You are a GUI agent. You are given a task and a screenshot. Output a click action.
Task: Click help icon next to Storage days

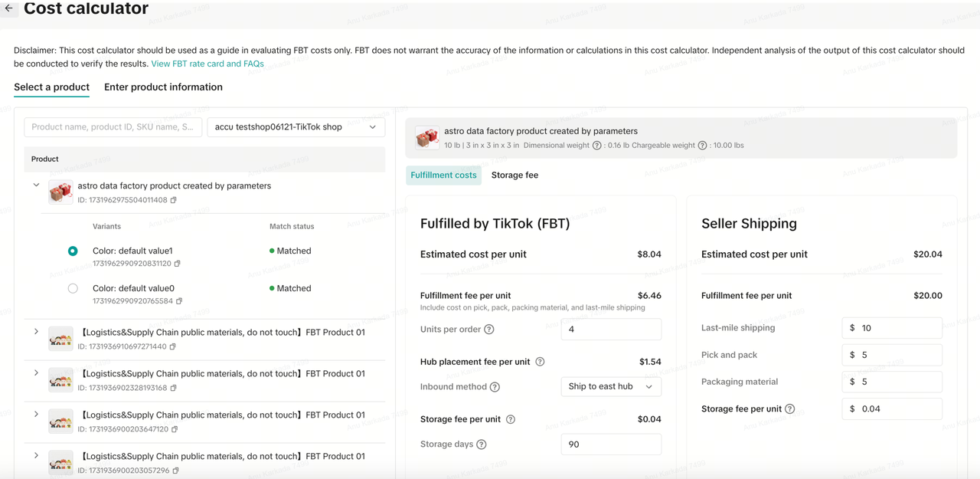(x=482, y=445)
